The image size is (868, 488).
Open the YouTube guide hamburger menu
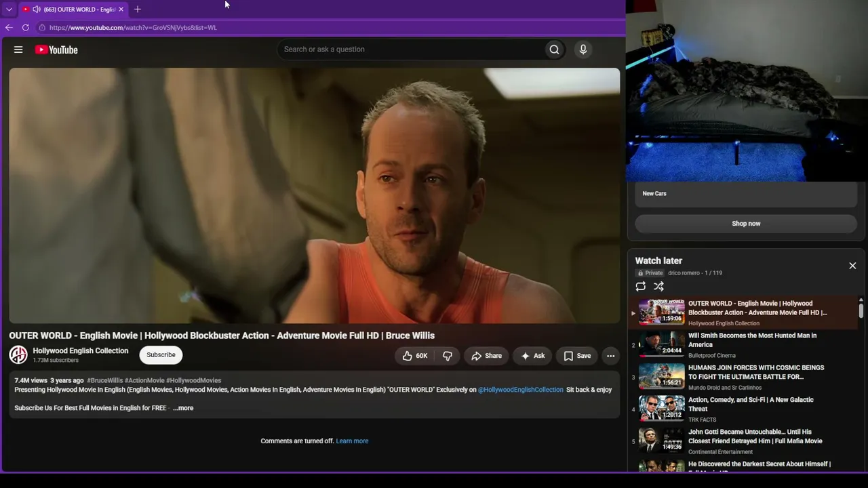(x=18, y=49)
